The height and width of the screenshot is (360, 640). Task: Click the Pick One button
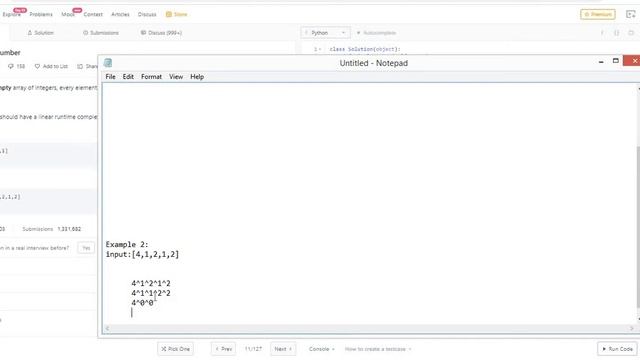pos(176,349)
